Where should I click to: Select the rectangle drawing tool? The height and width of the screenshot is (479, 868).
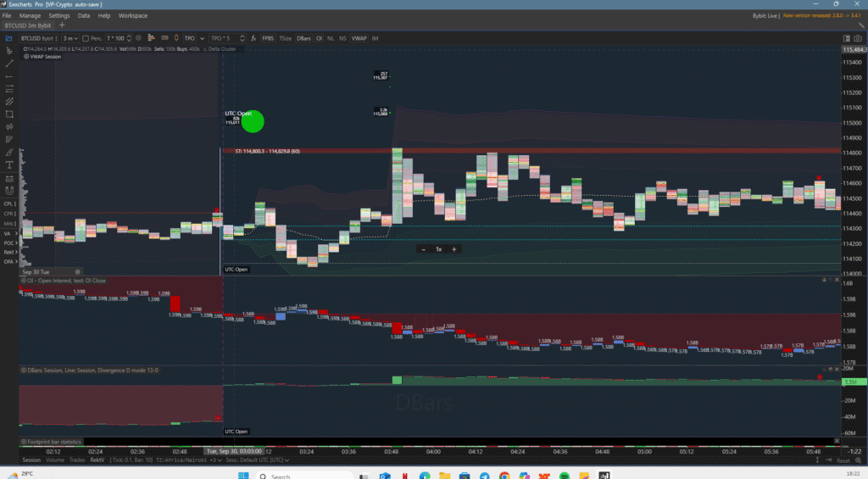click(9, 114)
